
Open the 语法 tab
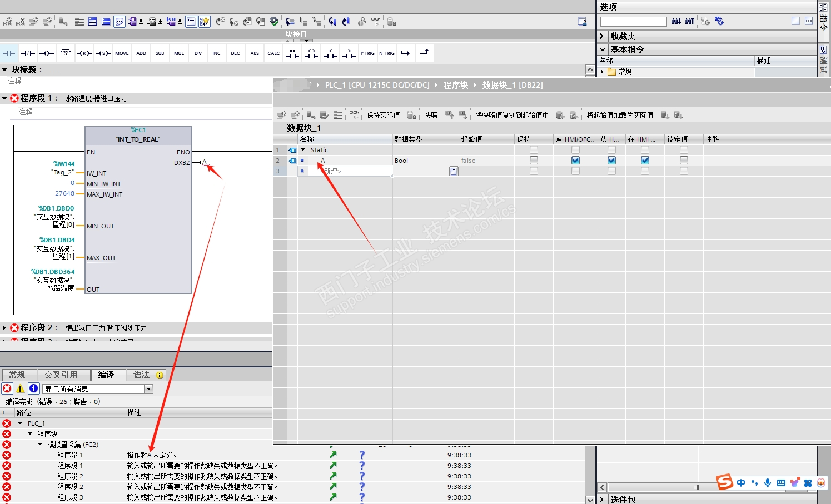click(x=147, y=375)
